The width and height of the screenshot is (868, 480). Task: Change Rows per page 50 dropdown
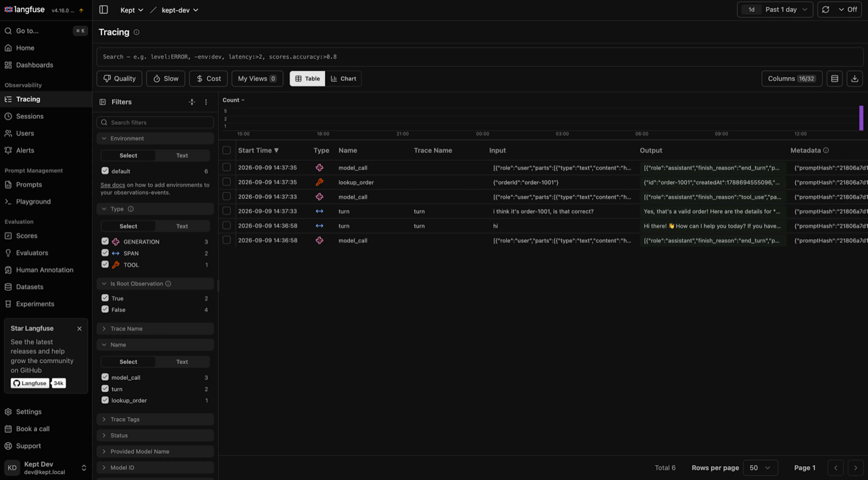[x=760, y=468]
